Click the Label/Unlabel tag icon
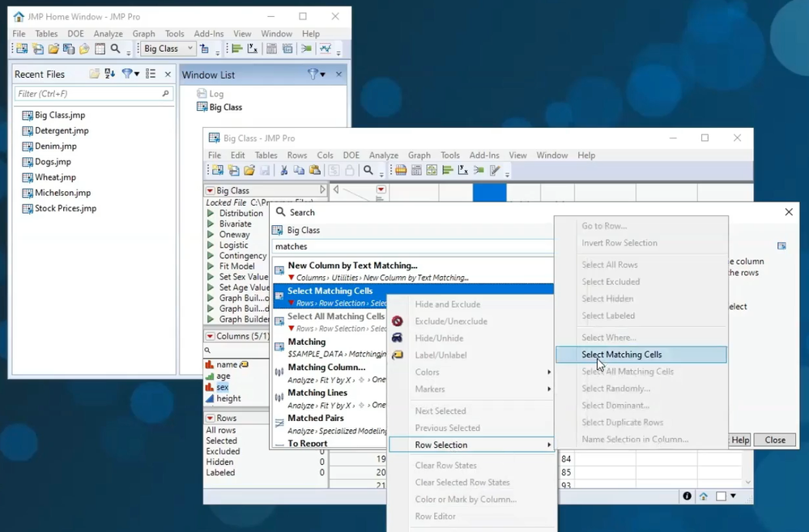The width and height of the screenshot is (809, 532). (x=398, y=355)
